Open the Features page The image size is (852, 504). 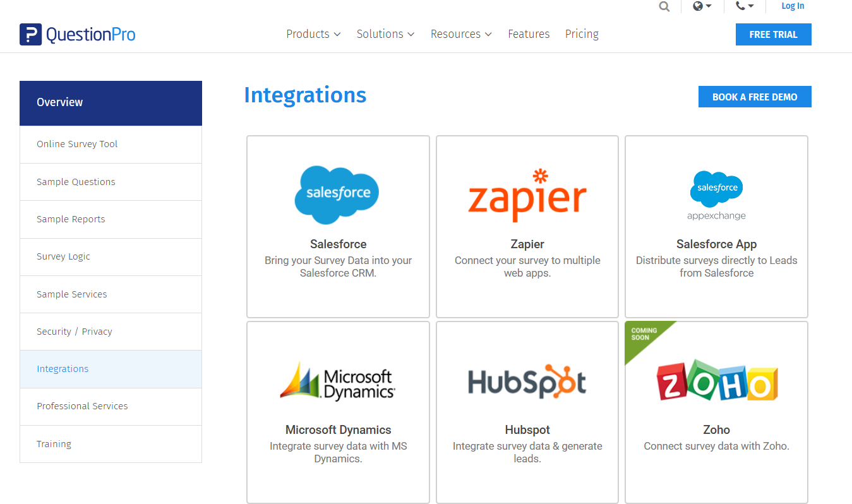click(529, 34)
